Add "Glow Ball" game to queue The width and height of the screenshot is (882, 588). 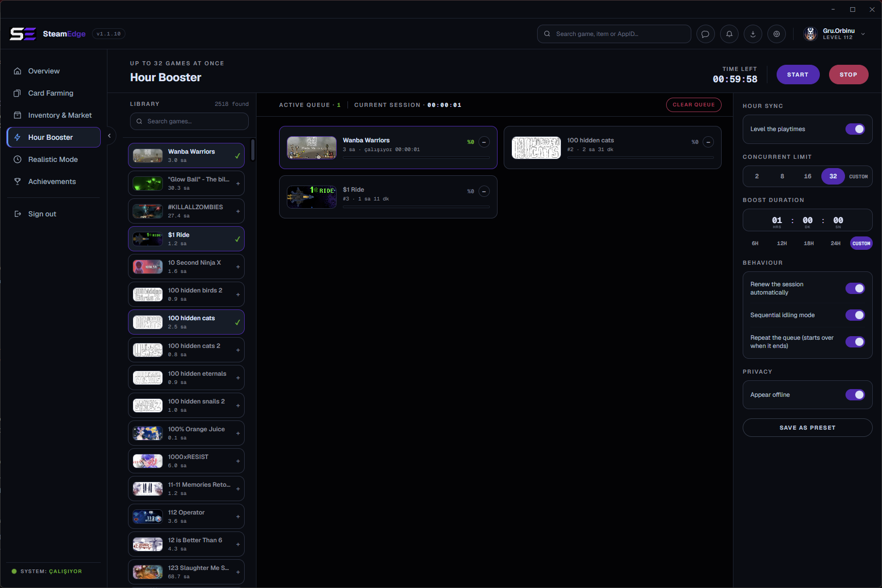(x=238, y=183)
